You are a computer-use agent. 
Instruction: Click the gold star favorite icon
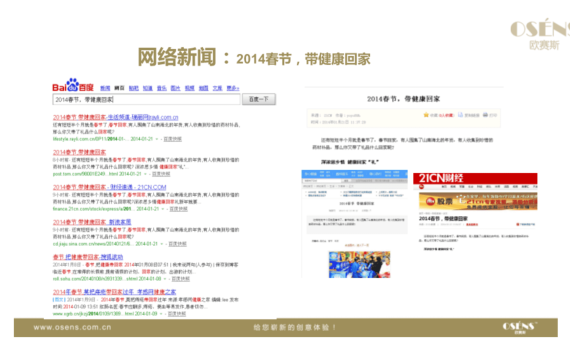(x=426, y=115)
